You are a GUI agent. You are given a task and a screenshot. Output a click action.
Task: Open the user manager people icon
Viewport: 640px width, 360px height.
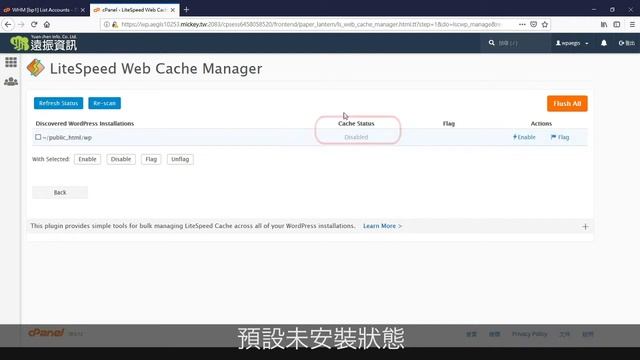click(x=11, y=82)
